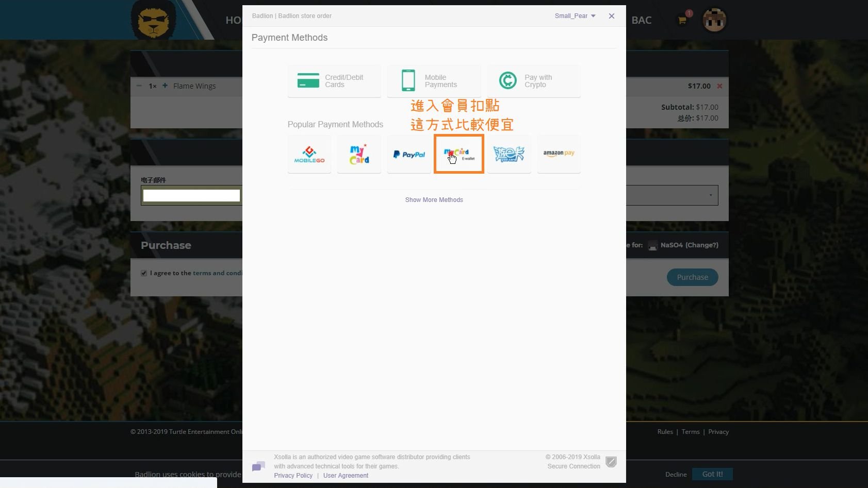
Task: Select Pay with Crypto method
Action: 534,81
